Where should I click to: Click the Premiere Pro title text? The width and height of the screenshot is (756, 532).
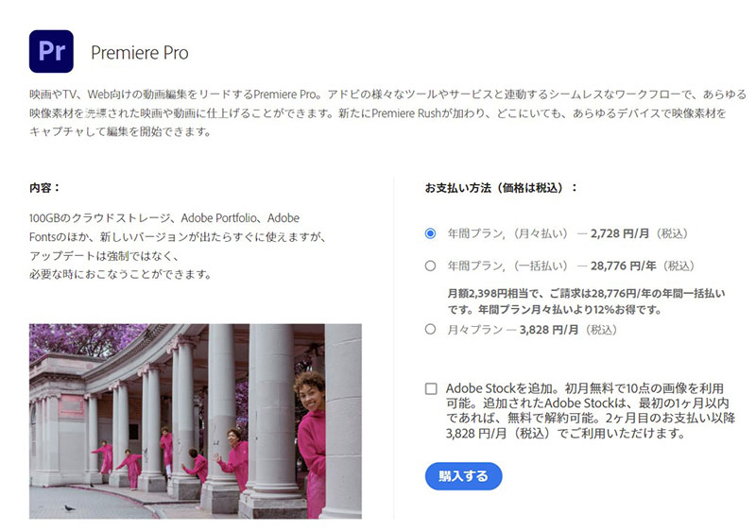click(139, 53)
